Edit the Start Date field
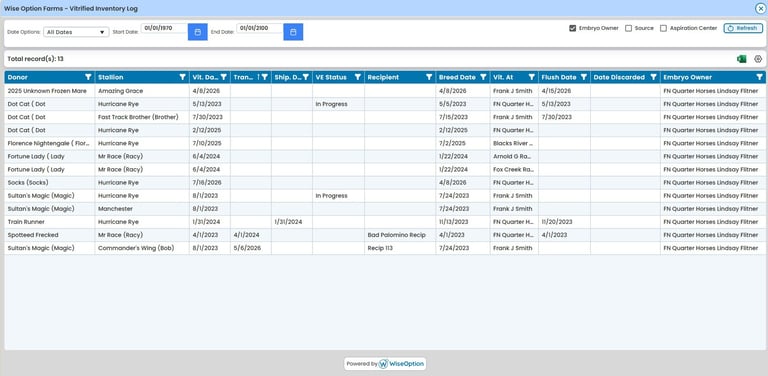 pos(165,28)
